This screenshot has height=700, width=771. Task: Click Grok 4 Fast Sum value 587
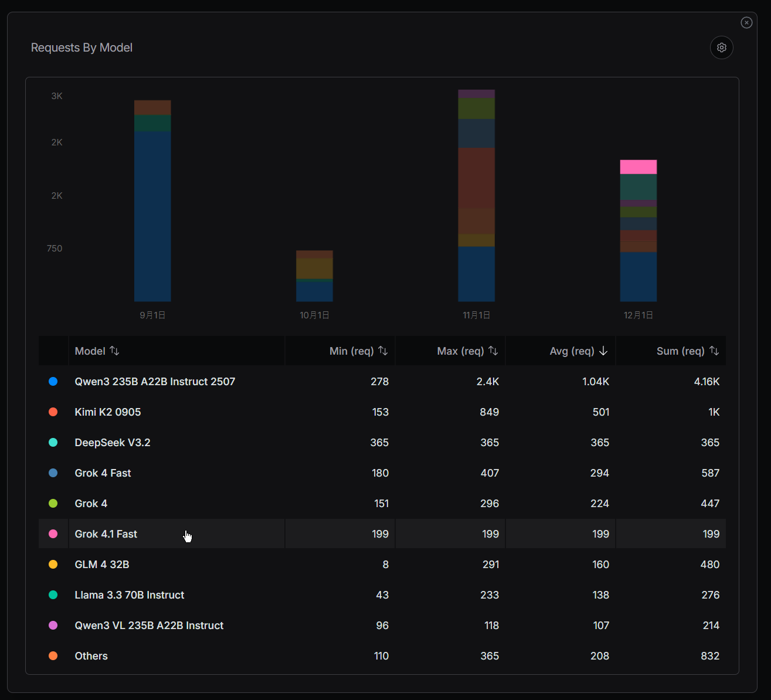tap(711, 473)
